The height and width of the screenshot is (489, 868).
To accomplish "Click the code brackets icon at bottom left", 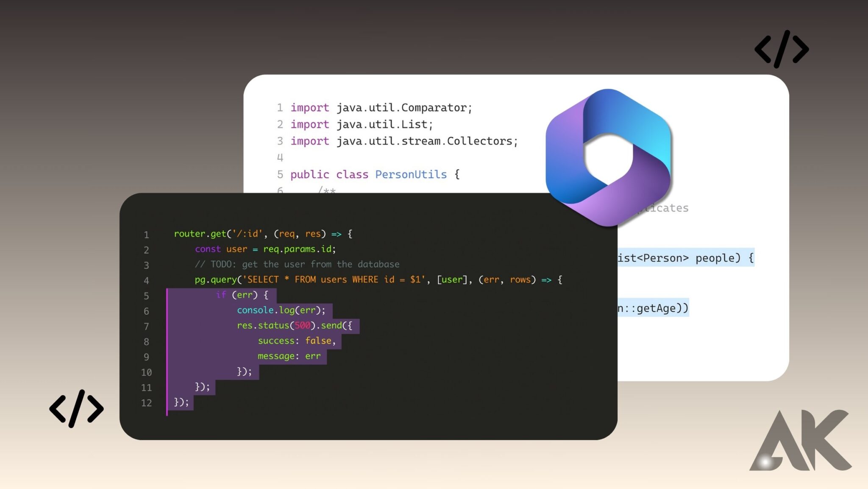I will pos(76,408).
